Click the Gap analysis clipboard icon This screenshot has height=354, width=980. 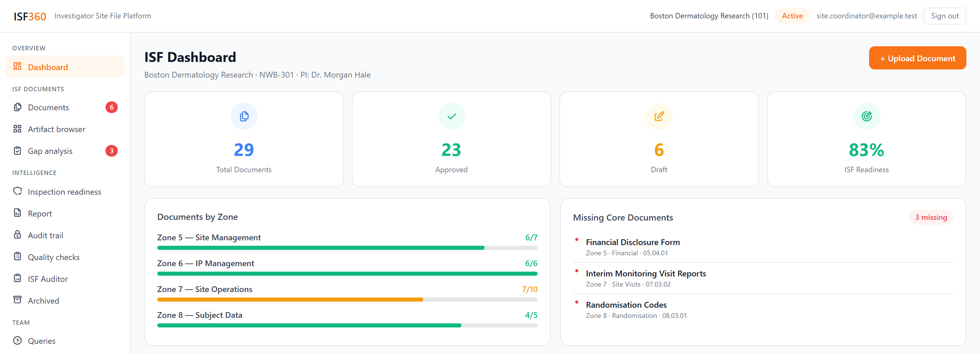(x=17, y=151)
